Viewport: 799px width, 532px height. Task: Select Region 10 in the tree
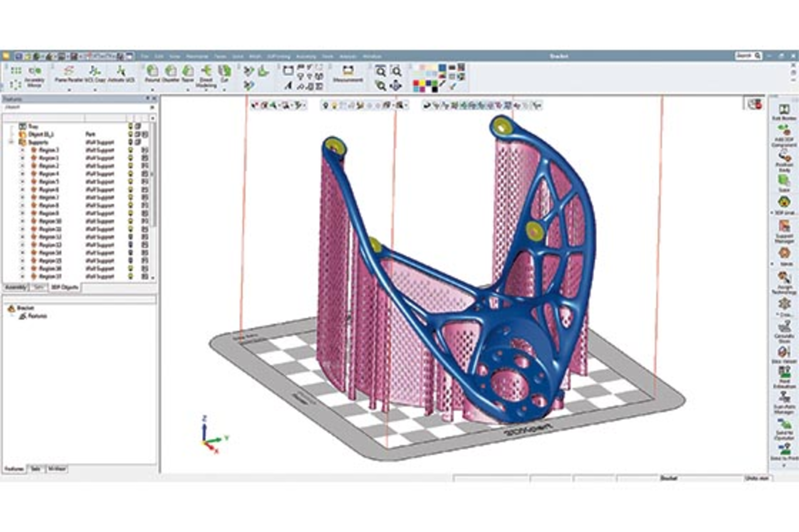point(50,221)
